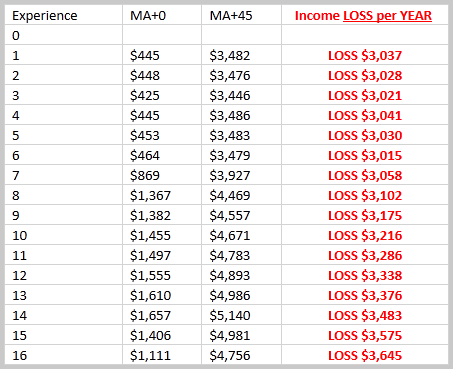Click the LOSS $3,575 cell
This screenshot has width=453, height=369.
coord(365,335)
